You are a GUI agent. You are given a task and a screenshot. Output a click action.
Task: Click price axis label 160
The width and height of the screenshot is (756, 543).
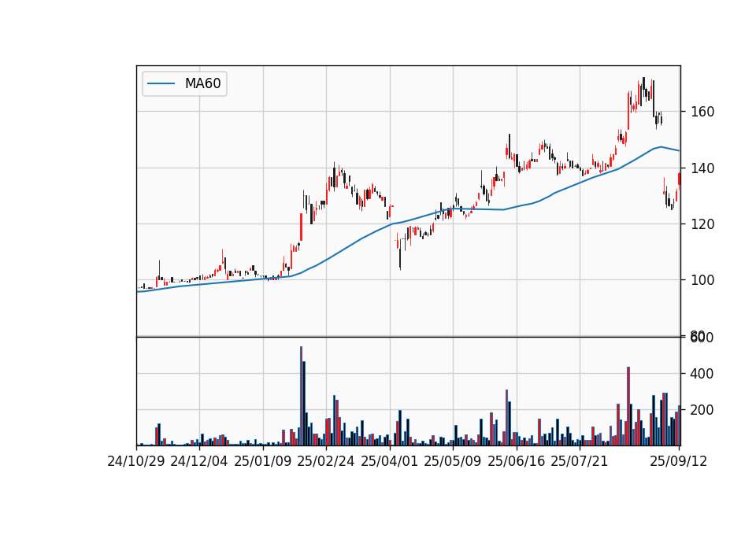(702, 112)
